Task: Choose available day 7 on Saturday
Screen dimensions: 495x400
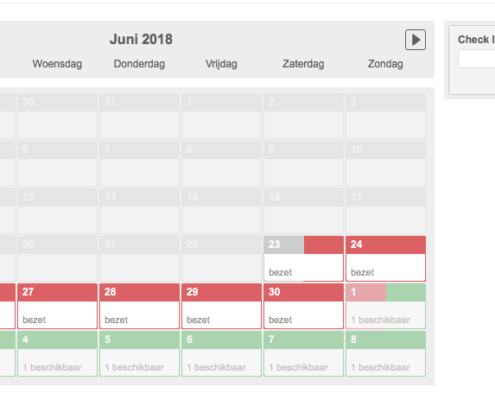Action: (303, 354)
